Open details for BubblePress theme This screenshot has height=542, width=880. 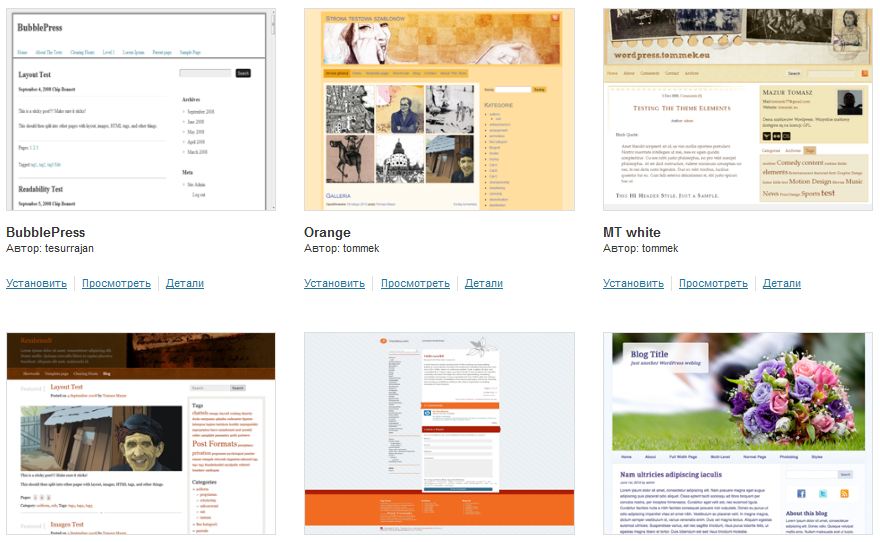pos(185,283)
